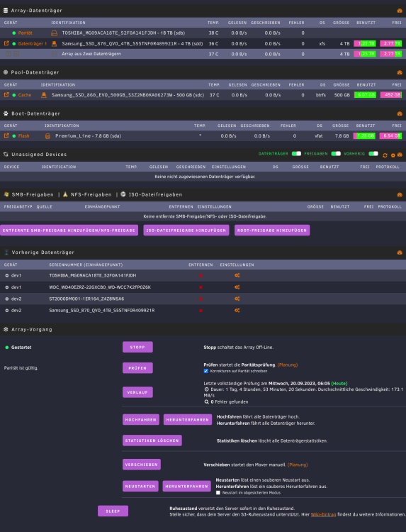Image resolution: width=406 pixels, height=532 pixels.
Task: Open the Parität device link
Action: [x=26, y=33]
